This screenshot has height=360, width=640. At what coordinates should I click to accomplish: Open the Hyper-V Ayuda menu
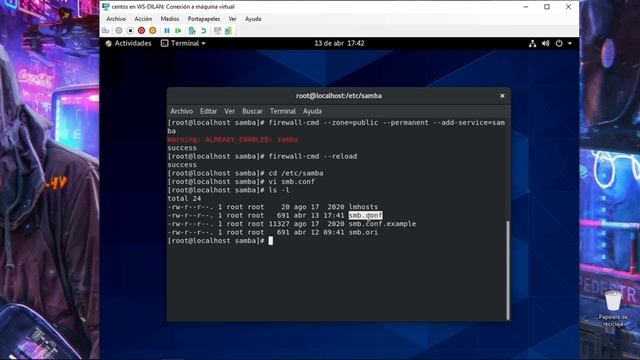[x=253, y=19]
